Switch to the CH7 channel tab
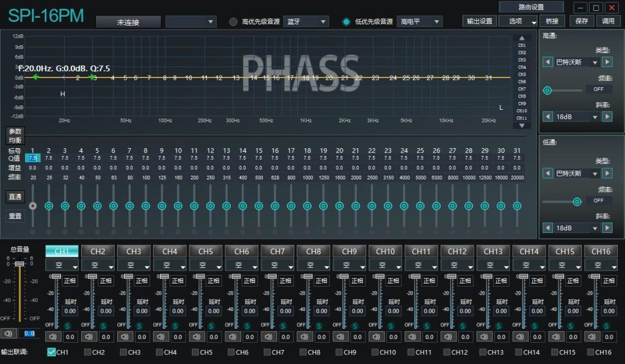 278,251
